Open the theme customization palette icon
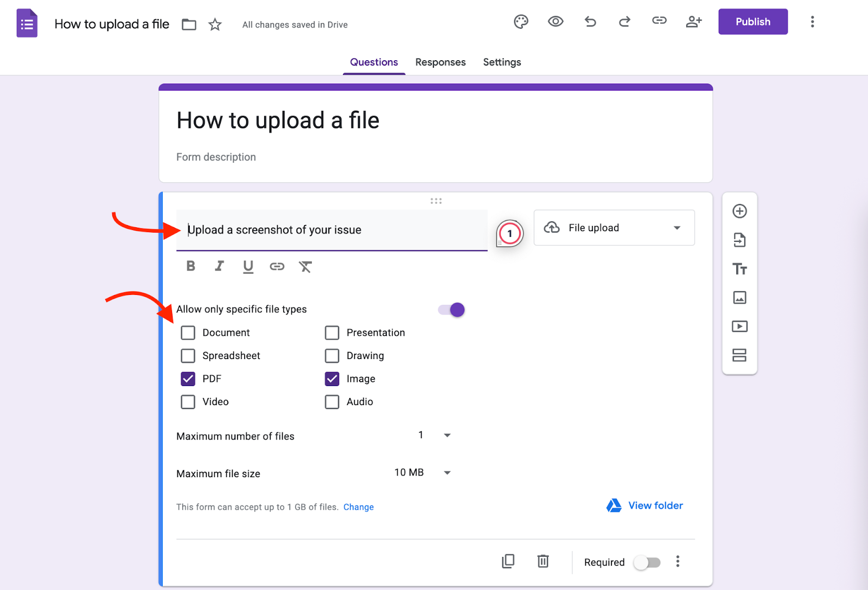 click(x=521, y=22)
